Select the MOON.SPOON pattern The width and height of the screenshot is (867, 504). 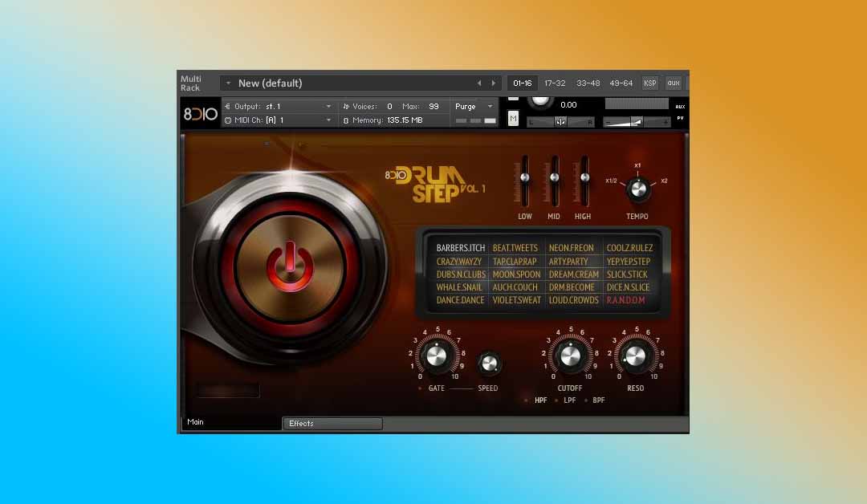[516, 274]
